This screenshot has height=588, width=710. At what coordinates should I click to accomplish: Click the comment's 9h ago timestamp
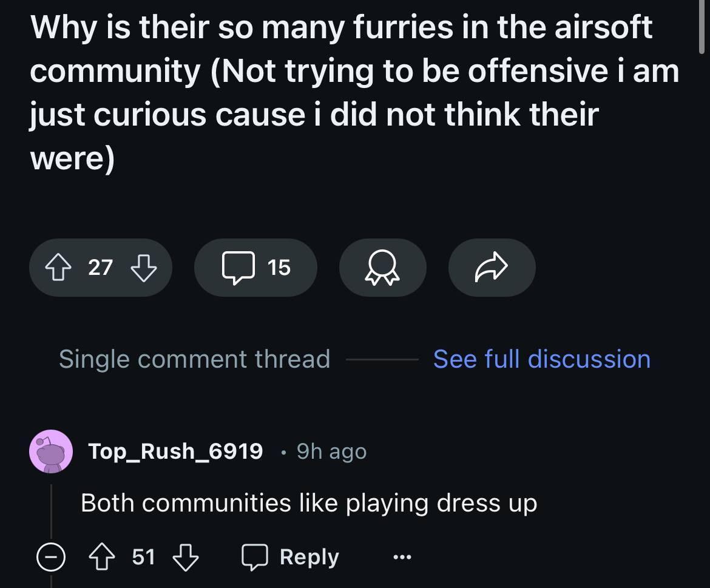(x=331, y=451)
